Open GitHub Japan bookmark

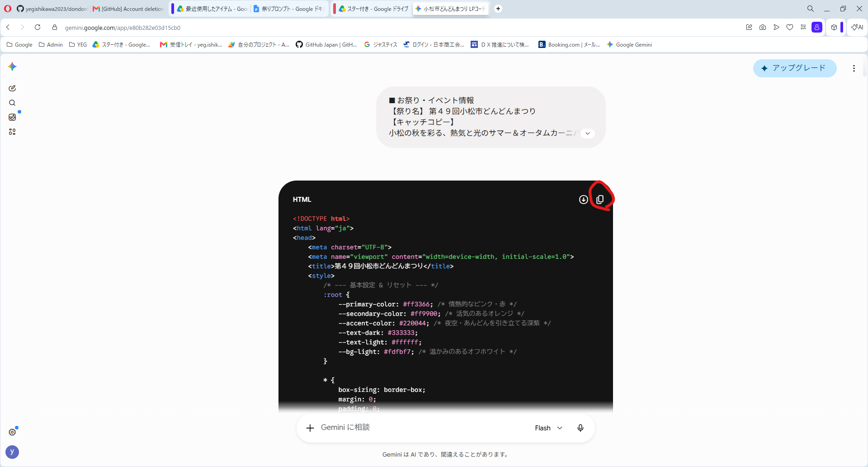[326, 44]
